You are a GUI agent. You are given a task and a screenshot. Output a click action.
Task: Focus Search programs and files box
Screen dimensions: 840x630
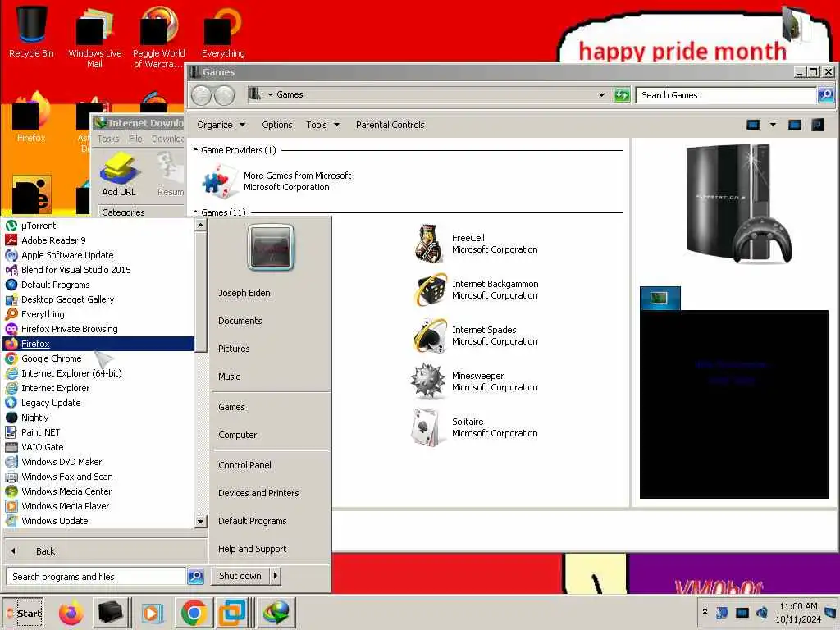[97, 577]
